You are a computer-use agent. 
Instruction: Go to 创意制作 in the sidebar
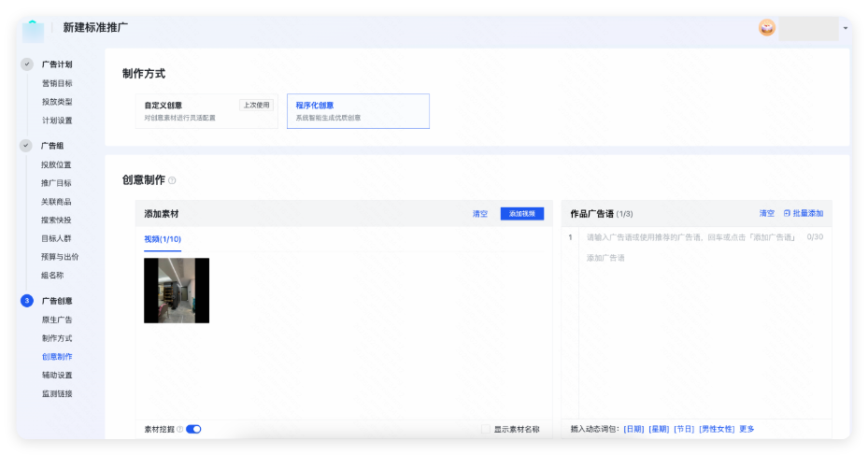coord(57,357)
